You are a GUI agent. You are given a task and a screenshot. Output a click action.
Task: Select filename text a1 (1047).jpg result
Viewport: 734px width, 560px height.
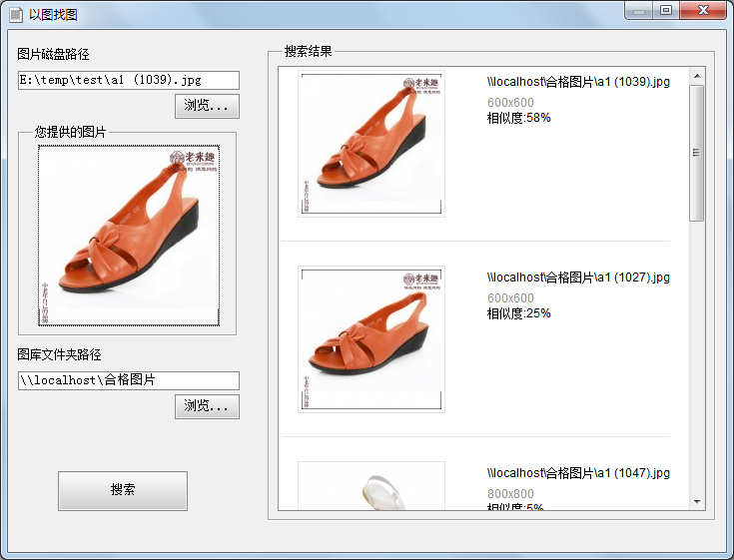578,473
